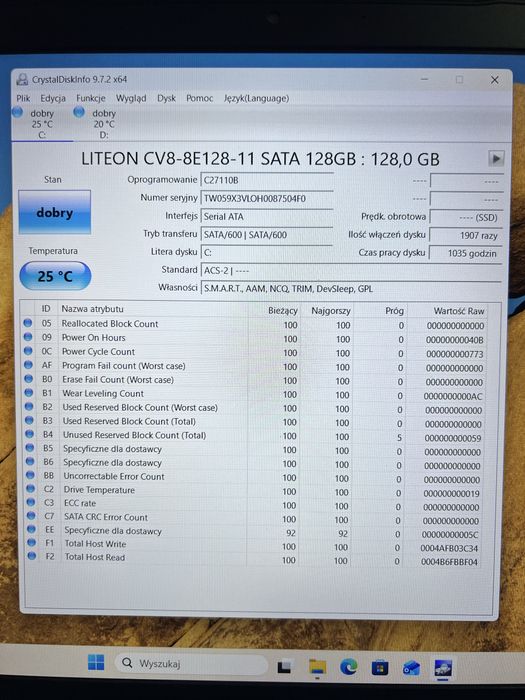Open the Pomoc menu
Screen dimensions: 525x700
coord(200,98)
